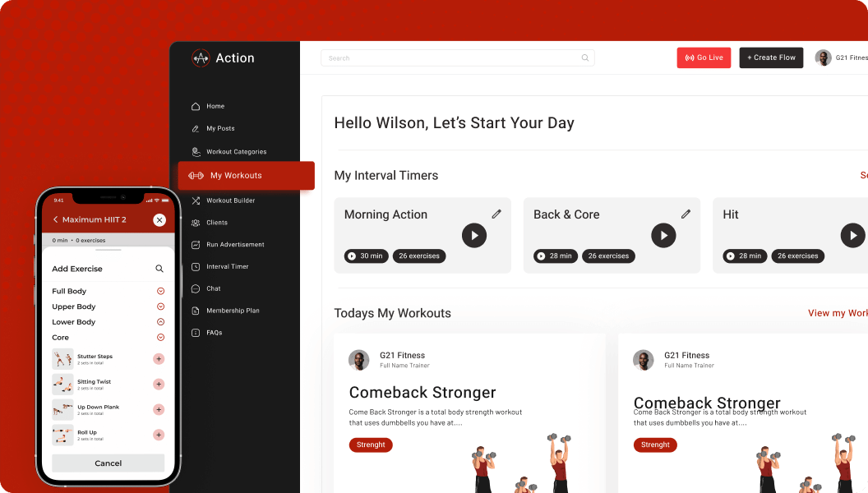Open the G21 Fitness profile avatar
This screenshot has height=493, width=868.
[823, 58]
